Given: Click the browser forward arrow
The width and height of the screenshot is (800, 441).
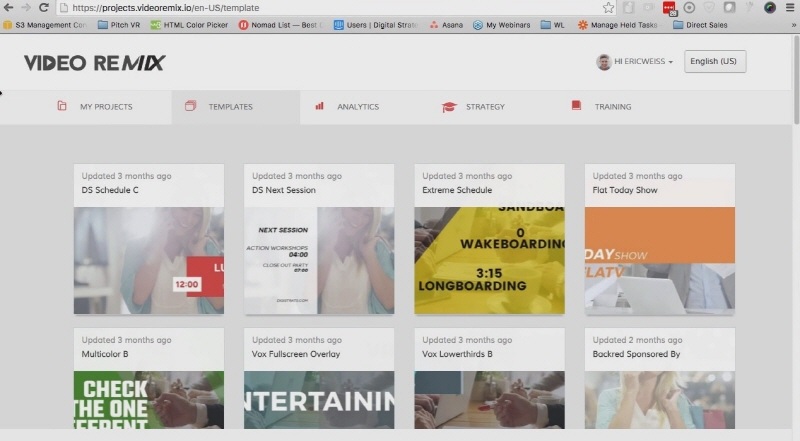Looking at the screenshot, I should [26, 8].
